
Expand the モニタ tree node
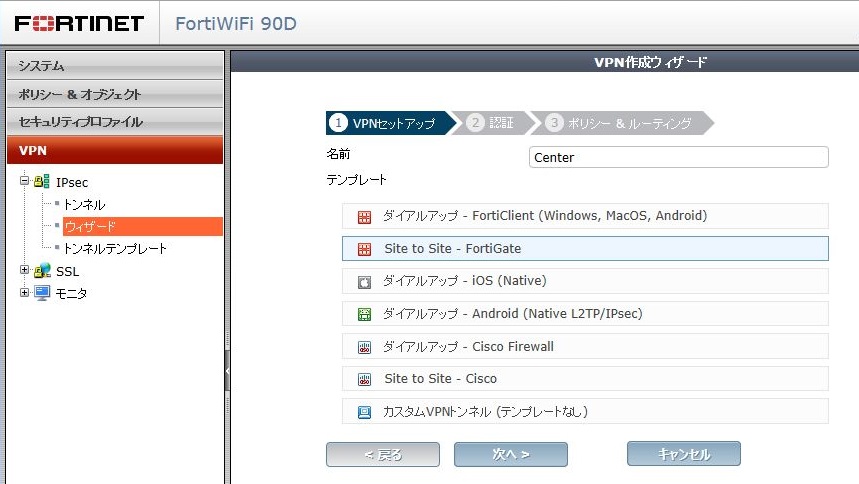click(24, 292)
